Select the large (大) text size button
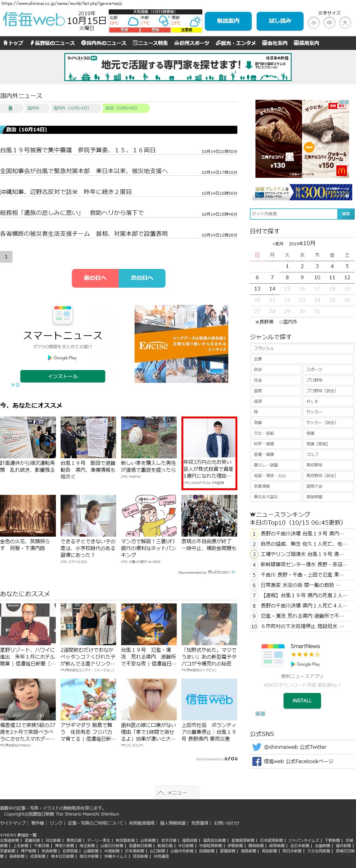Image resolution: width=356 pixels, height=868 pixels. (344, 23)
